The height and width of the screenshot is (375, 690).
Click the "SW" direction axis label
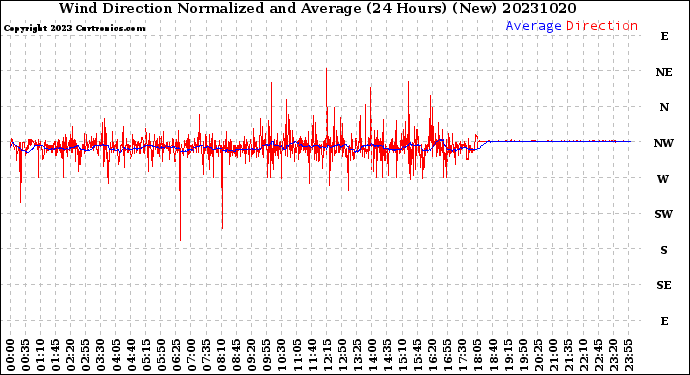(x=664, y=214)
